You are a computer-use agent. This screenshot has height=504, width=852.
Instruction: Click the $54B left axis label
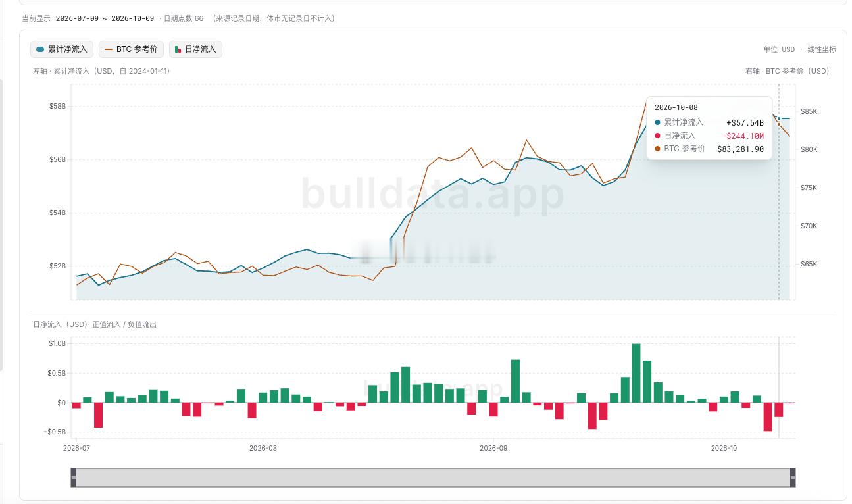57,213
